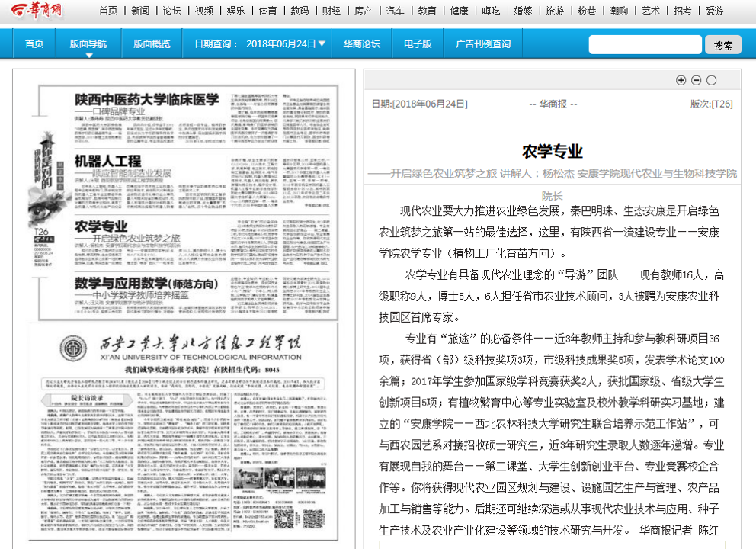
Task: Click the 农学专业 article title
Action: pyautogui.click(x=552, y=152)
